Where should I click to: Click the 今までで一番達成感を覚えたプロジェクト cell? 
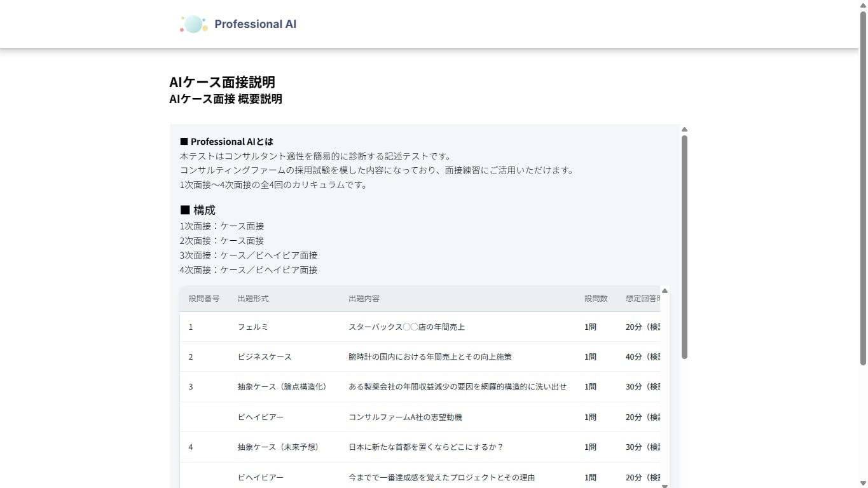pyautogui.click(x=442, y=478)
